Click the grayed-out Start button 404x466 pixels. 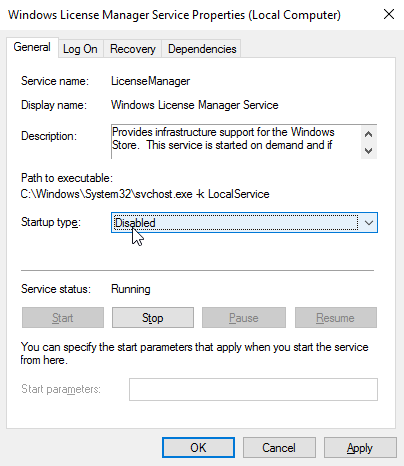63,318
